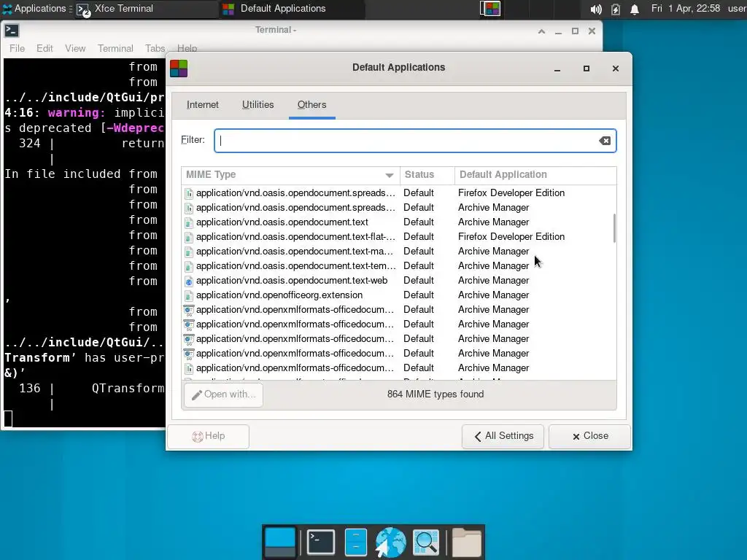747x560 pixels.
Task: Sort by the Status column header
Action: pos(427,175)
